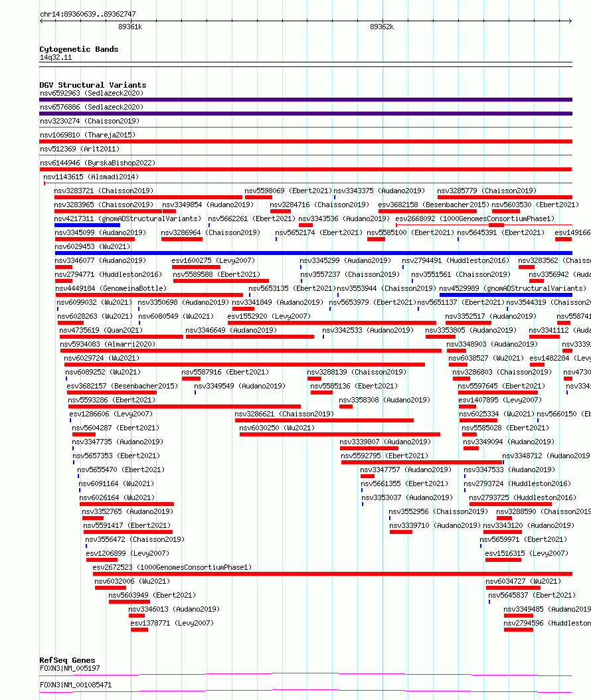
Task: Click the Cytogenetic Bands track title
Action: click(x=79, y=49)
